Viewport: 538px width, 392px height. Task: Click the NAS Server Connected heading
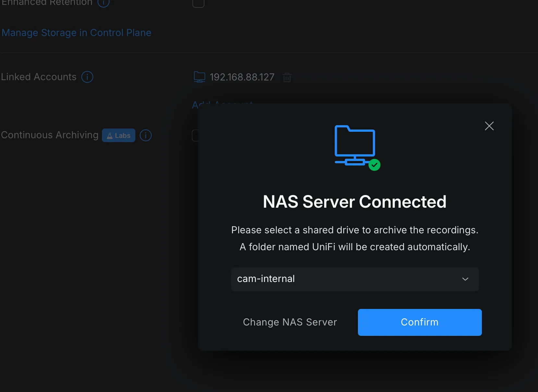coord(354,202)
